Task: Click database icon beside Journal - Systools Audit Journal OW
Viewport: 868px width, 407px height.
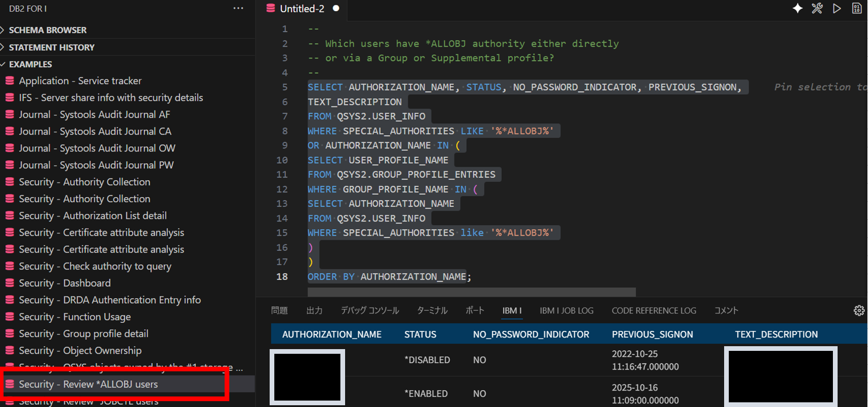Action: (x=9, y=149)
